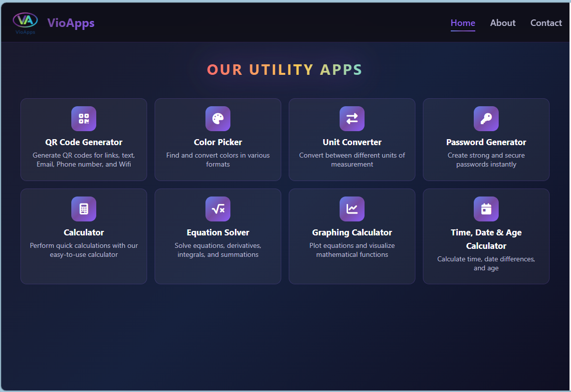571x392 pixels.
Task: Click the Equation Solver square-root icon
Action: point(218,208)
